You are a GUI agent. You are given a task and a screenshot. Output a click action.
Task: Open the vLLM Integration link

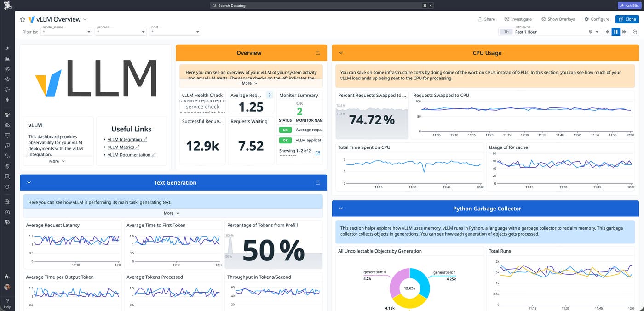(x=127, y=139)
